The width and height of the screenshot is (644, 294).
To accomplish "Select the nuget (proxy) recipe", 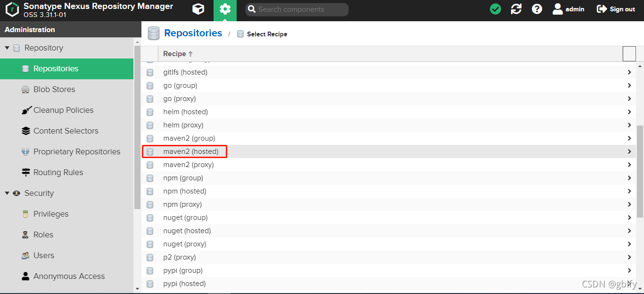I will [389, 244].
